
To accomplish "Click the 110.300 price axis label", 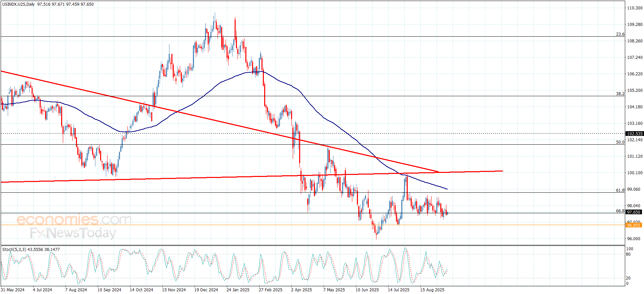I will point(635,8).
